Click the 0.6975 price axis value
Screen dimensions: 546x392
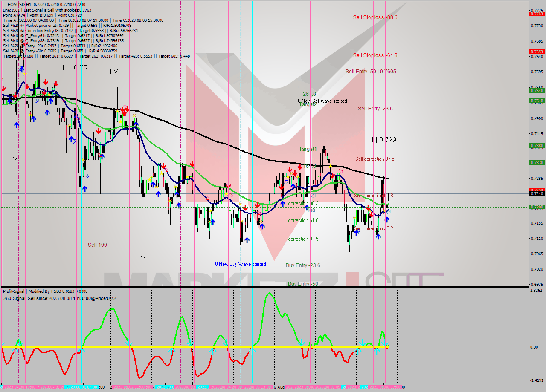537,284
